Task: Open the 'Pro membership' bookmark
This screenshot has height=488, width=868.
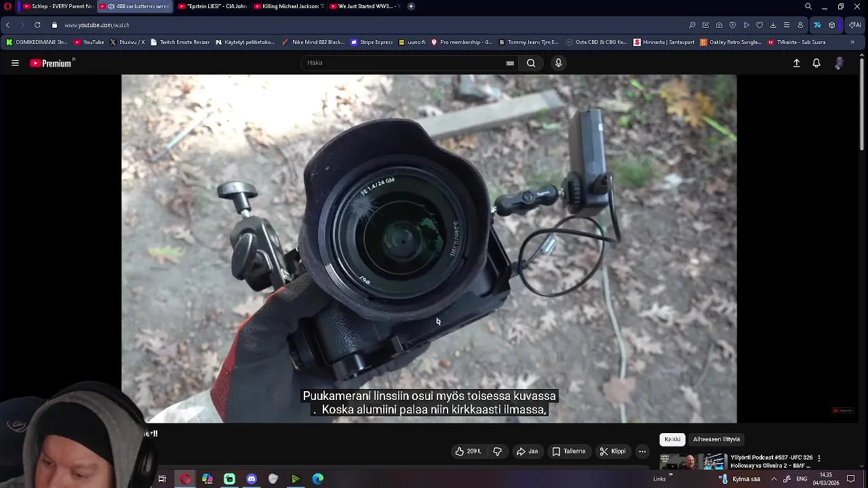Action: [x=462, y=42]
